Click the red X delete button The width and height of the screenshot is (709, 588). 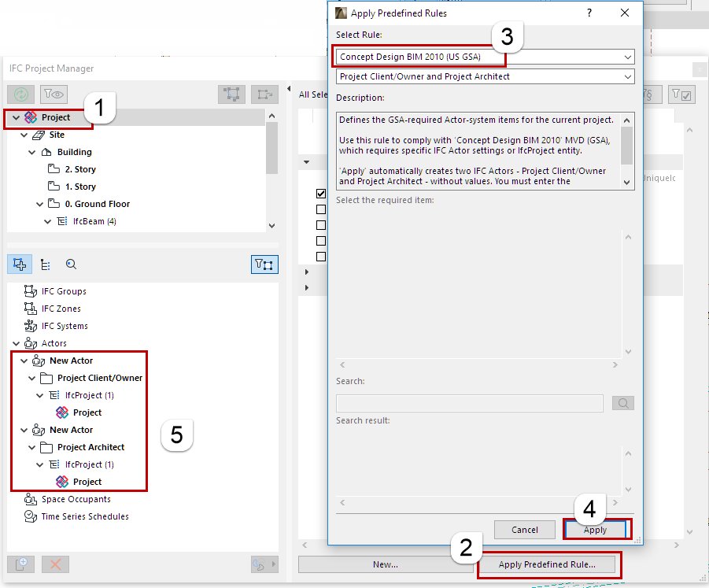coord(55,564)
